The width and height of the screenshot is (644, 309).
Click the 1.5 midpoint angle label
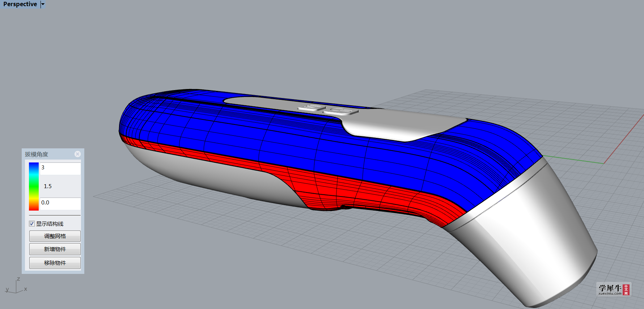click(x=48, y=186)
